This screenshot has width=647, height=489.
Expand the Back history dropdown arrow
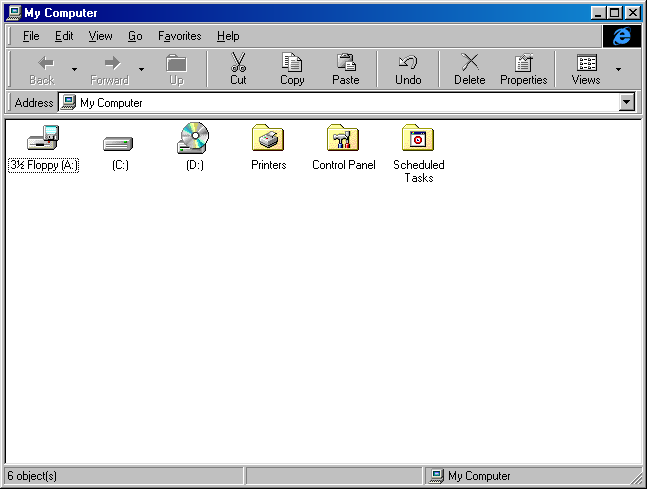tap(74, 69)
